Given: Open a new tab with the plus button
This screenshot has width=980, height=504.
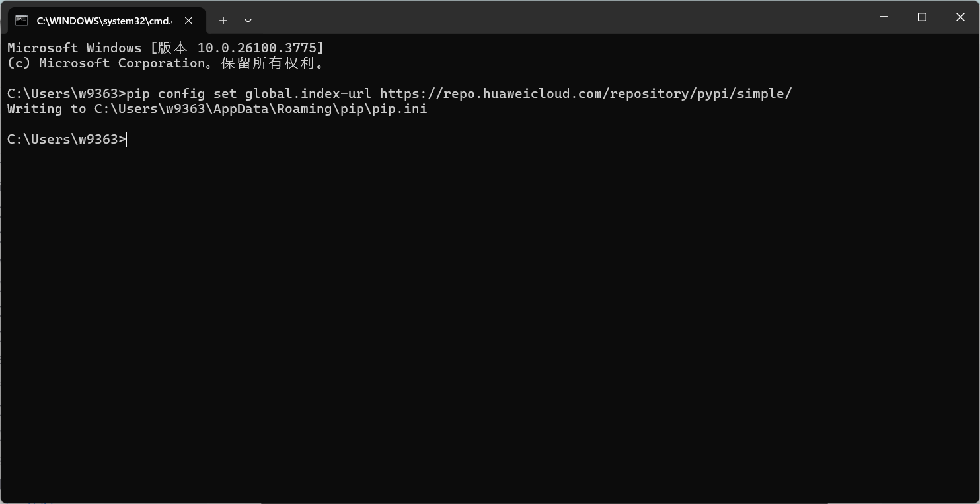Looking at the screenshot, I should [x=223, y=21].
